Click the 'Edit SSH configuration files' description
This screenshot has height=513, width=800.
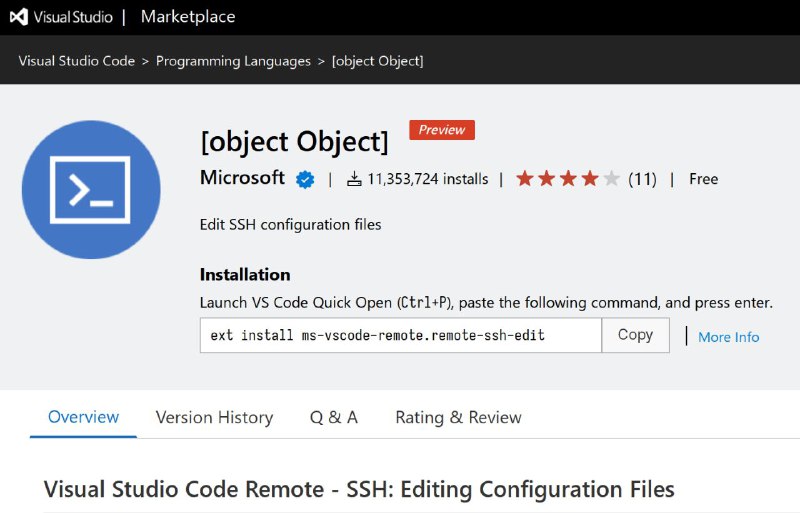(290, 225)
